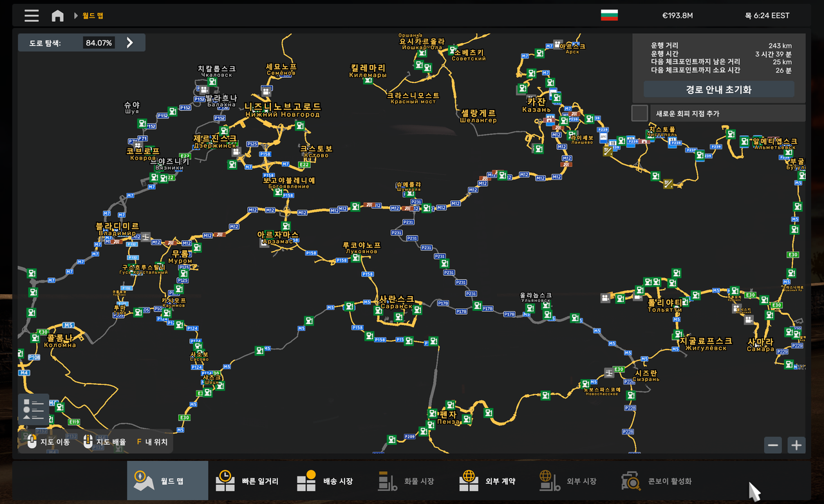Click the 25 km checkpoint distance
824x504 pixels.
coord(782,62)
